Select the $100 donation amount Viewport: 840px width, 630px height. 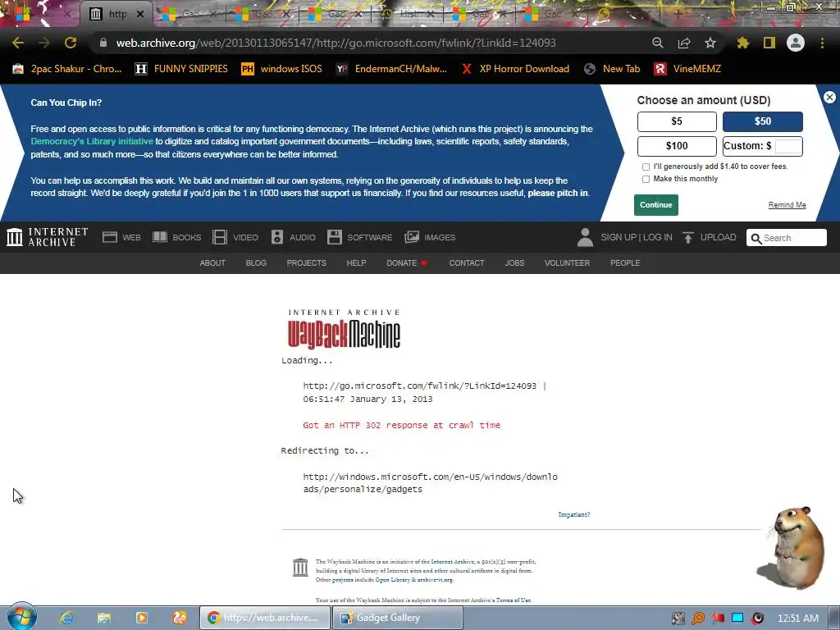(x=677, y=146)
